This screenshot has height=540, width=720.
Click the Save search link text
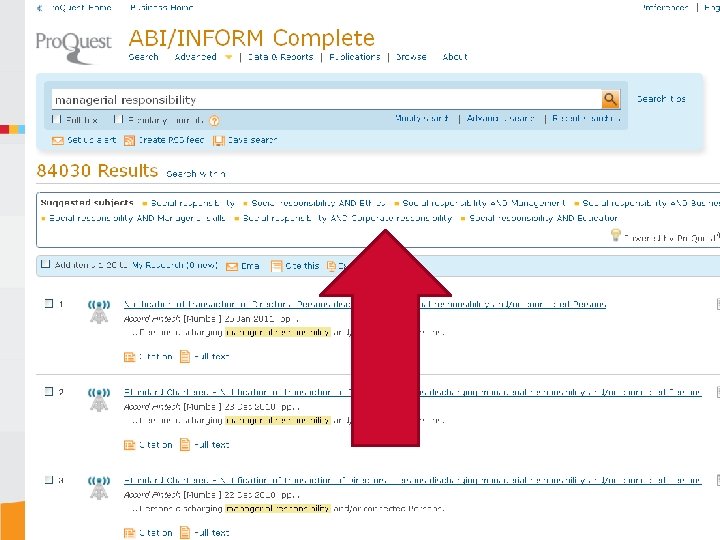(x=252, y=140)
